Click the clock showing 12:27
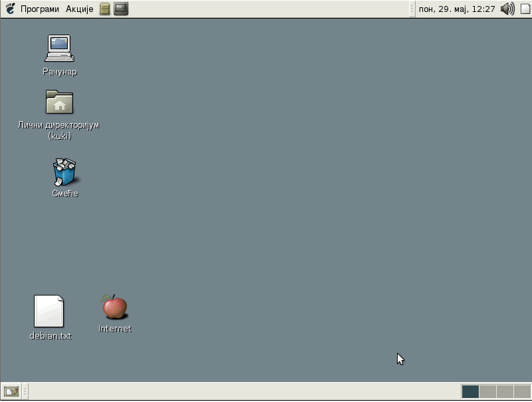Viewport: 532px width, 402px height. 457,9
